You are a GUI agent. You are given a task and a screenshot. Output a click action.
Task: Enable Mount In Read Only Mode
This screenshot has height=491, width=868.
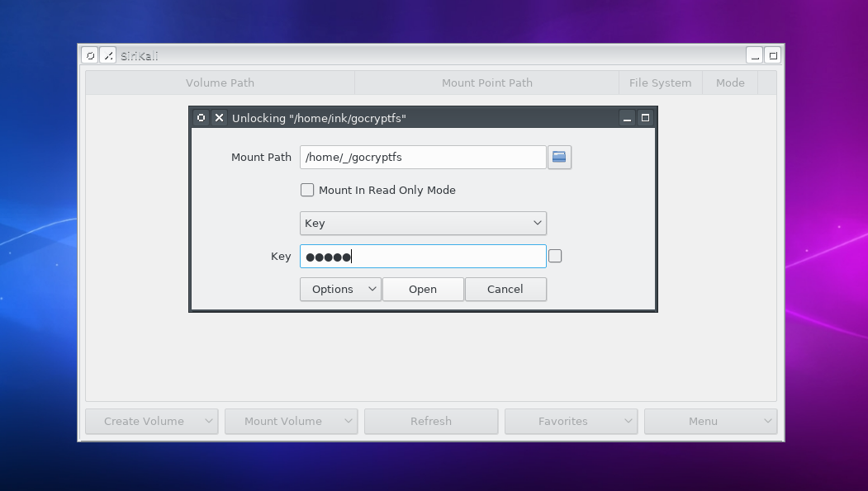point(307,190)
